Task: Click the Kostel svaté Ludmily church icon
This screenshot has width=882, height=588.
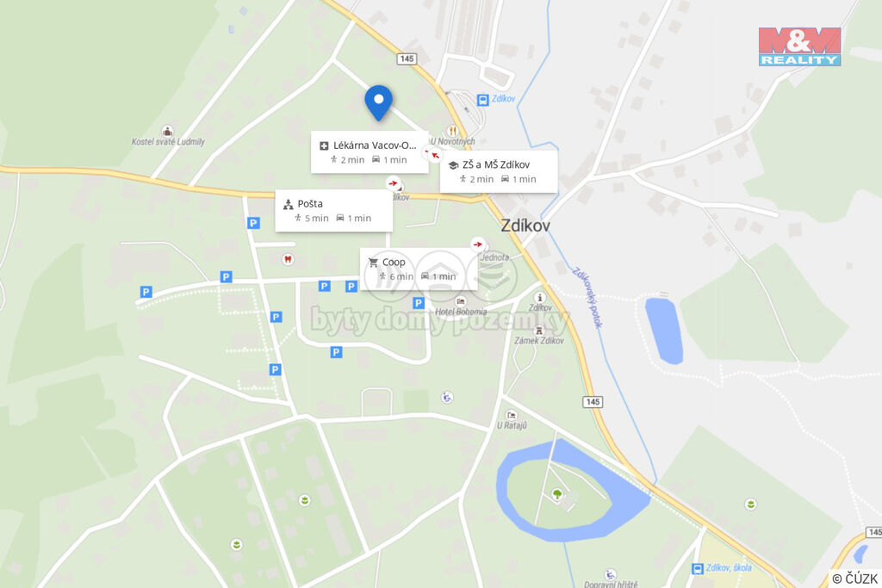Action: coord(167,131)
